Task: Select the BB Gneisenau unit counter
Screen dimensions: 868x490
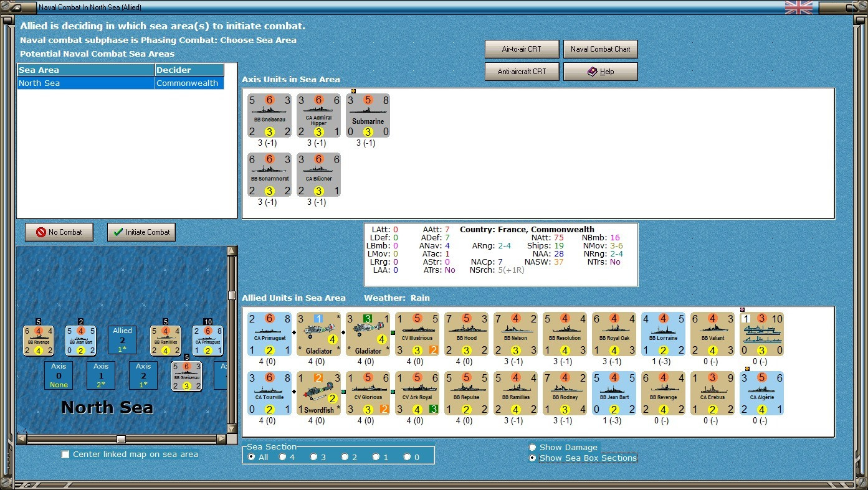Action: pos(269,115)
